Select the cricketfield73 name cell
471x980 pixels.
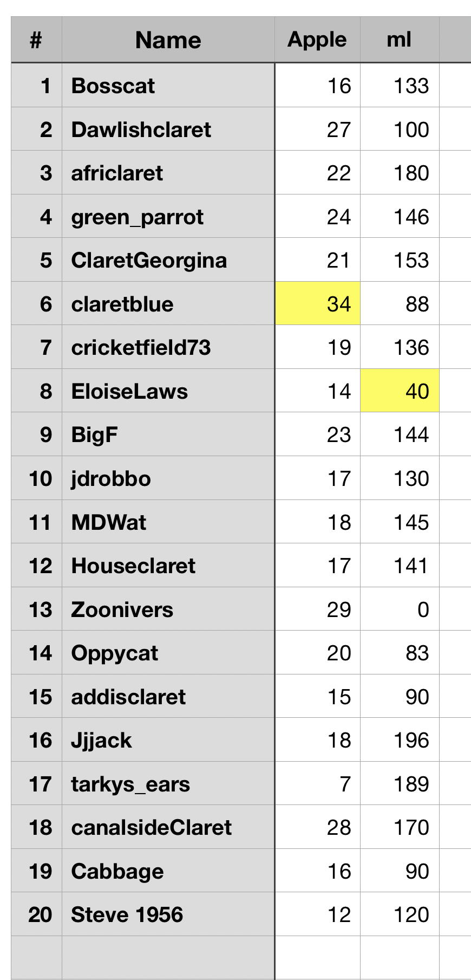168,347
